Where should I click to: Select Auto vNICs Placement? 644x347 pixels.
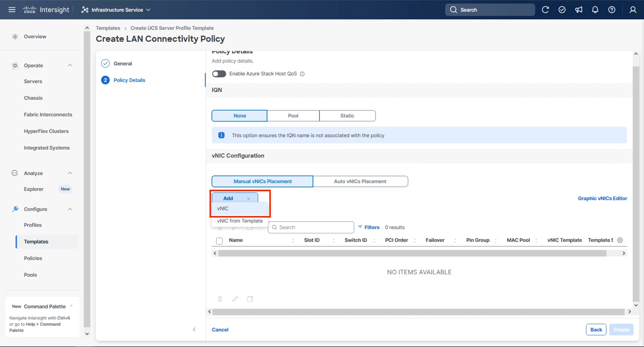(360, 181)
